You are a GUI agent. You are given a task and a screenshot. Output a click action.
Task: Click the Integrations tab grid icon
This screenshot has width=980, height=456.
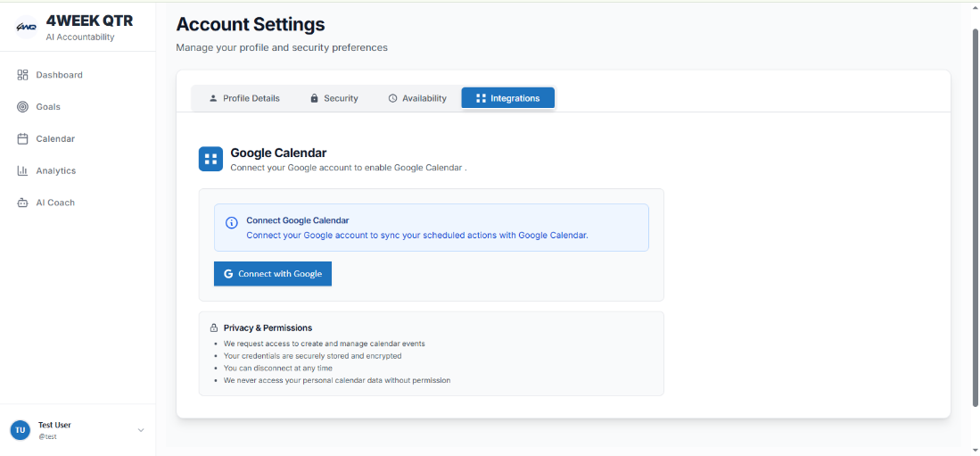[481, 98]
